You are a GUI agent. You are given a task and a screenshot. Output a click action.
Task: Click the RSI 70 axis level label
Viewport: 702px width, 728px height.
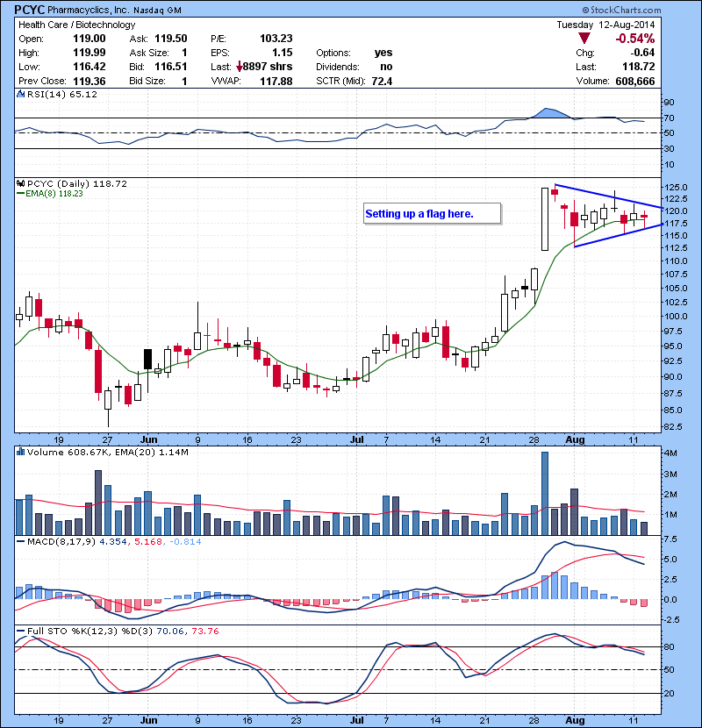pos(669,118)
